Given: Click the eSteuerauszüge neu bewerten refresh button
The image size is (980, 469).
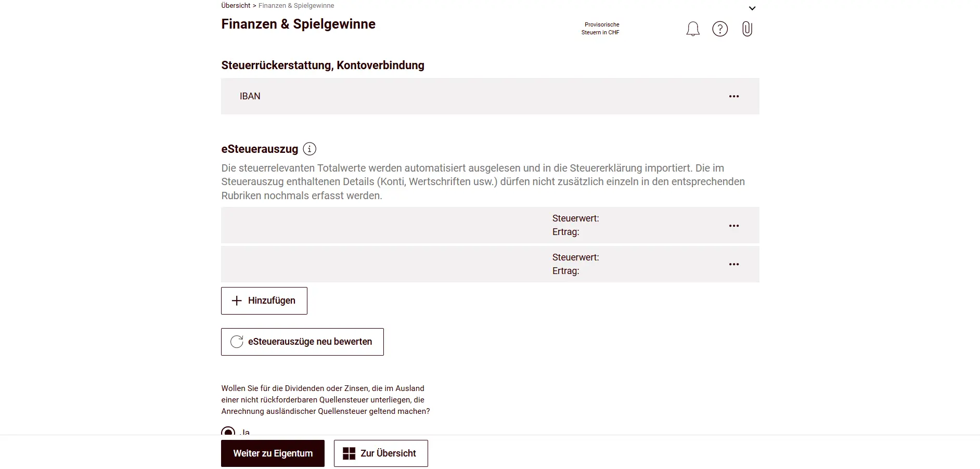Looking at the screenshot, I should click(x=302, y=342).
